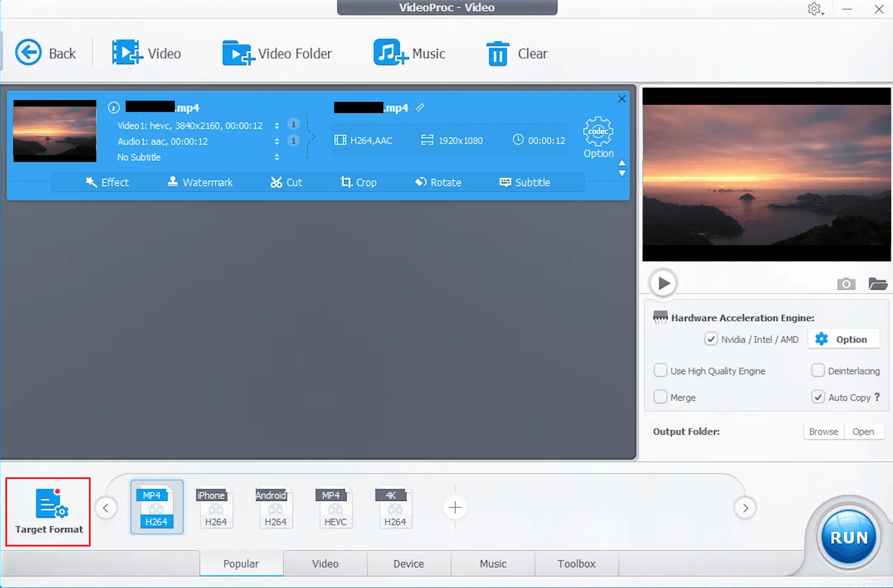Image resolution: width=893 pixels, height=588 pixels.
Task: Select Android H264 format preset
Action: pos(276,507)
